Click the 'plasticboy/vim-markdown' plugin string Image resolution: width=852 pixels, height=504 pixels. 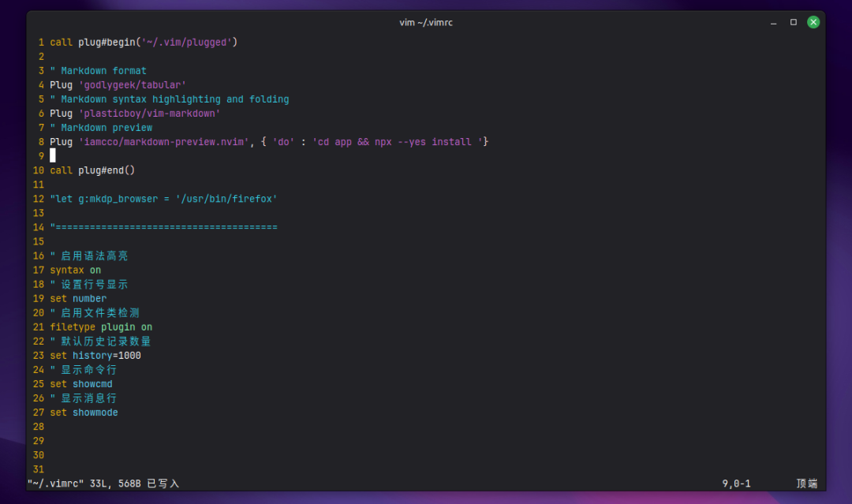[149, 114]
